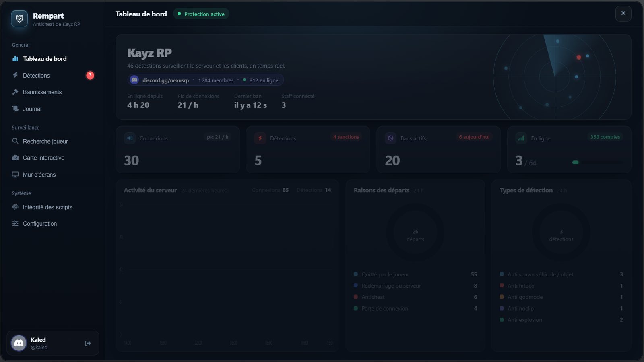Click the 'pic 21 / h' tag
Image resolution: width=644 pixels, height=362 pixels.
tap(217, 137)
